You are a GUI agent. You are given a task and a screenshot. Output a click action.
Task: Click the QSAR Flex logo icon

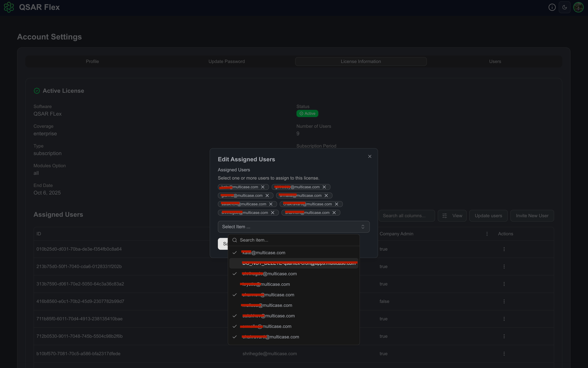click(9, 7)
